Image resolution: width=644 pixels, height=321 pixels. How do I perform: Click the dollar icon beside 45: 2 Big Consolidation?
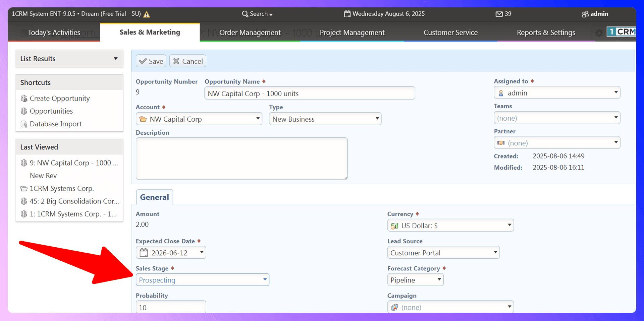(x=24, y=201)
